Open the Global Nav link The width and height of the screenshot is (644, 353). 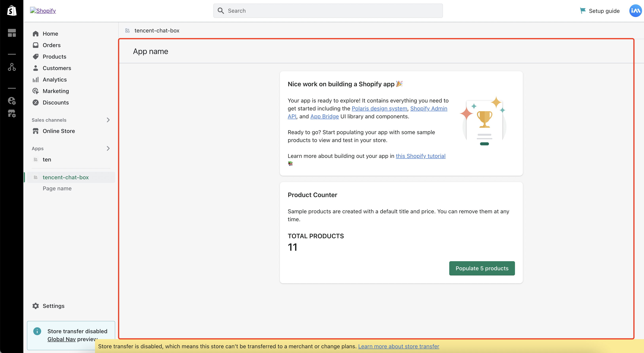(62, 339)
